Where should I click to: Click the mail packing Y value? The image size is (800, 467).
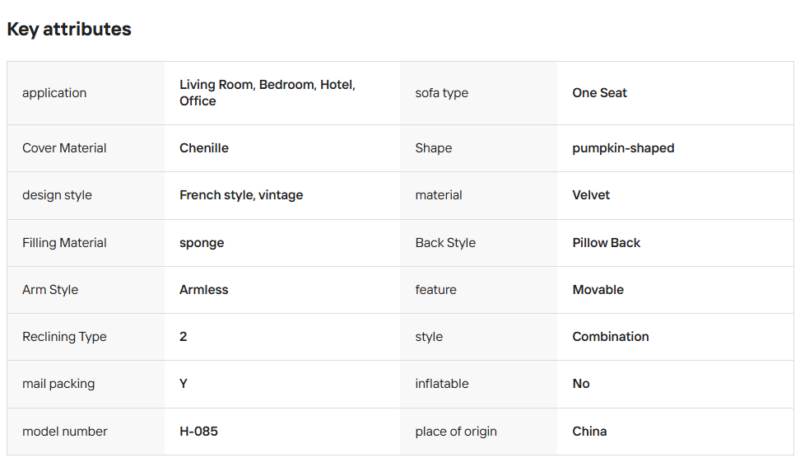coord(183,384)
